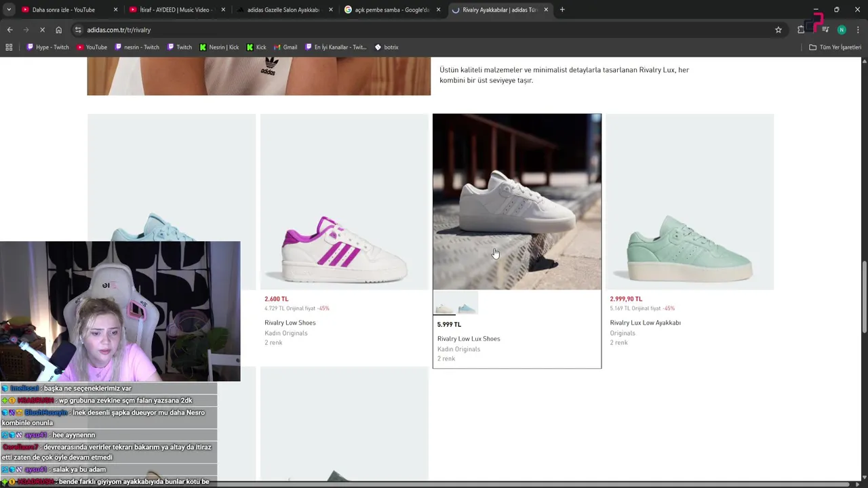Viewport: 868px width, 488px height.
Task: Open the browser home page
Action: pyautogui.click(x=58, y=30)
